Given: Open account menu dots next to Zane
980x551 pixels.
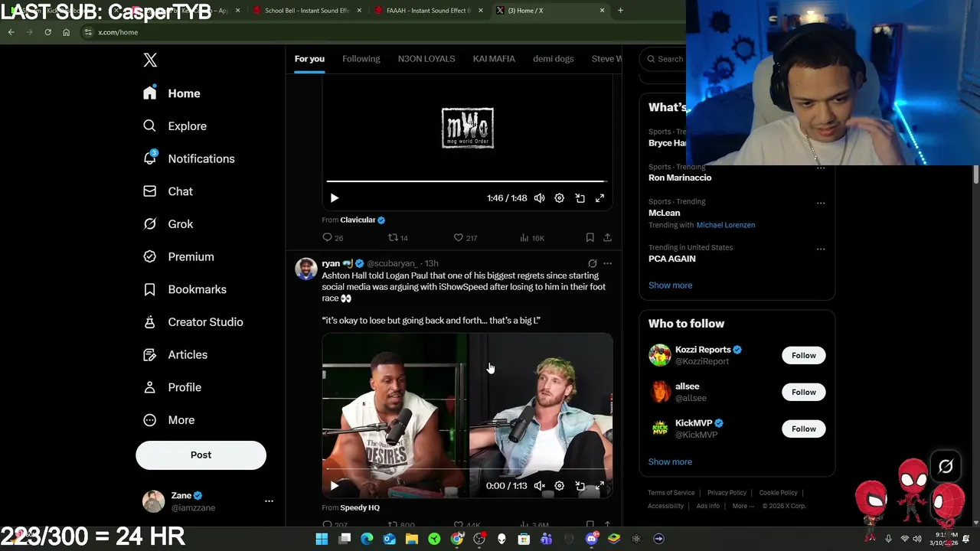Looking at the screenshot, I should (269, 501).
